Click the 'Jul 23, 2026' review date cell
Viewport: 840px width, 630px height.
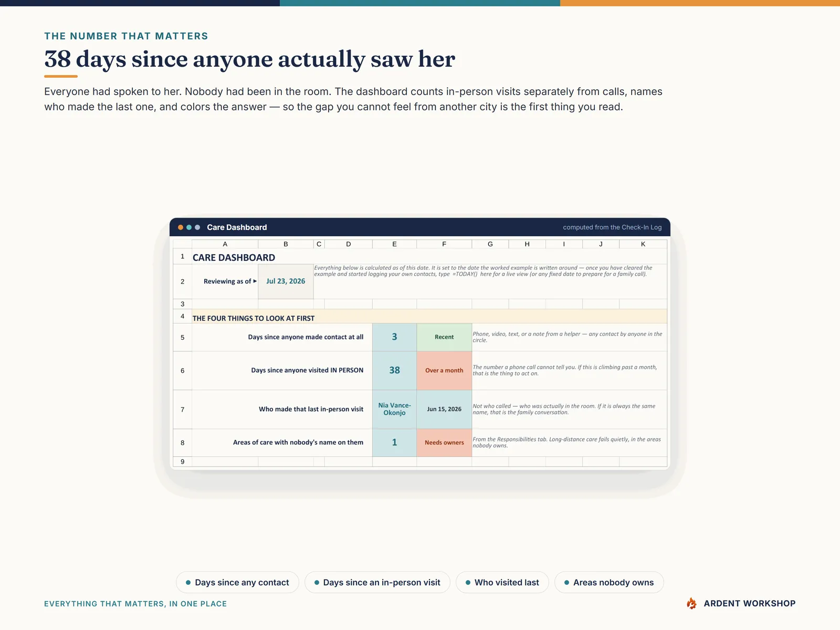pyautogui.click(x=286, y=281)
